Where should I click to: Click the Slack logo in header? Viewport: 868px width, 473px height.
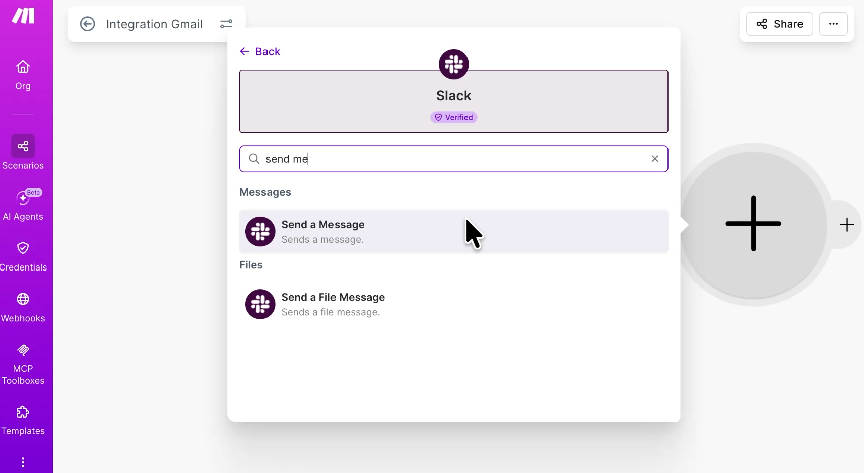(x=453, y=64)
